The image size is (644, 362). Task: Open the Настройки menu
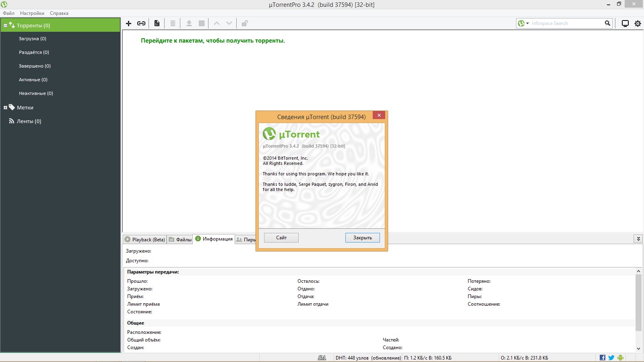point(32,13)
